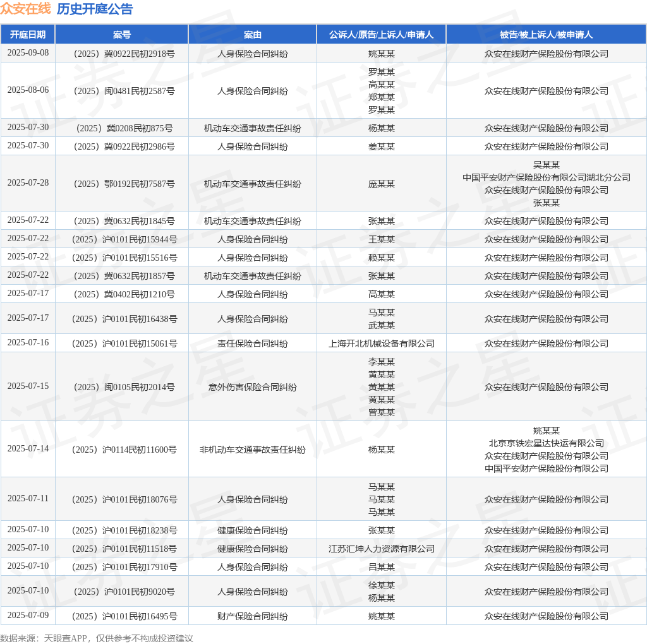Click the 公诉人/原告/上诉人/申请人 column header
The height and width of the screenshot is (644, 647).
381,35
